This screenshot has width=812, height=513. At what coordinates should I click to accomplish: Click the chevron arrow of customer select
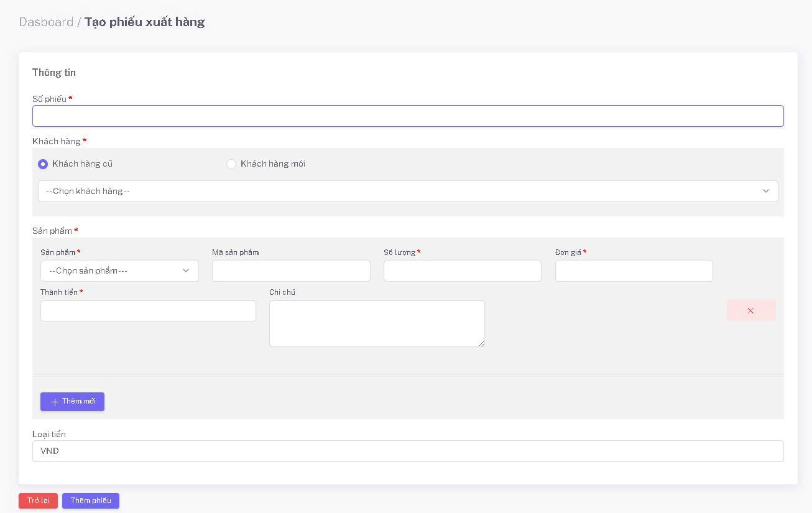tap(766, 191)
